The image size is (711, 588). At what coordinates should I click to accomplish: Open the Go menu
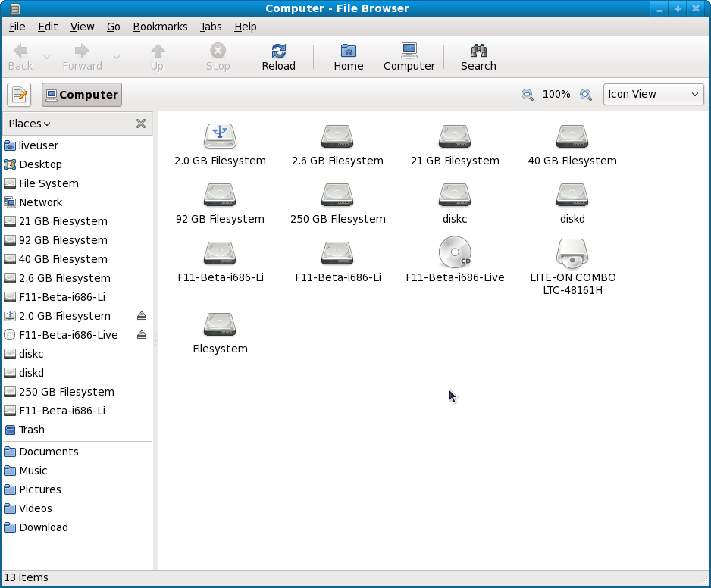pyautogui.click(x=114, y=27)
